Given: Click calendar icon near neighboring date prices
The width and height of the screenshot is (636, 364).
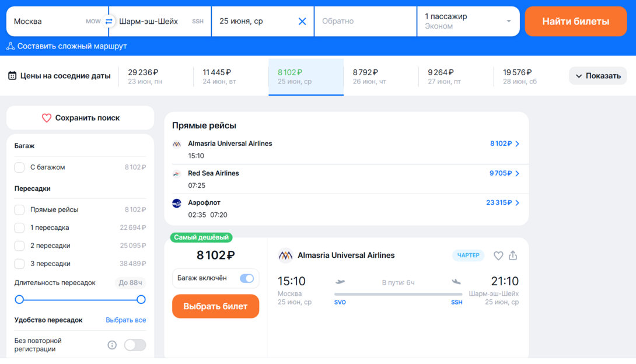Looking at the screenshot, I should click(x=12, y=76).
